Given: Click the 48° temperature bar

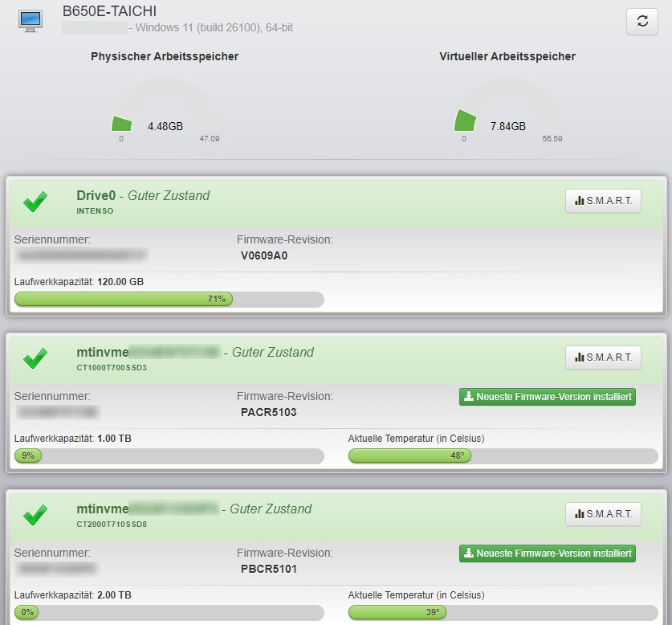Looking at the screenshot, I should tap(503, 456).
